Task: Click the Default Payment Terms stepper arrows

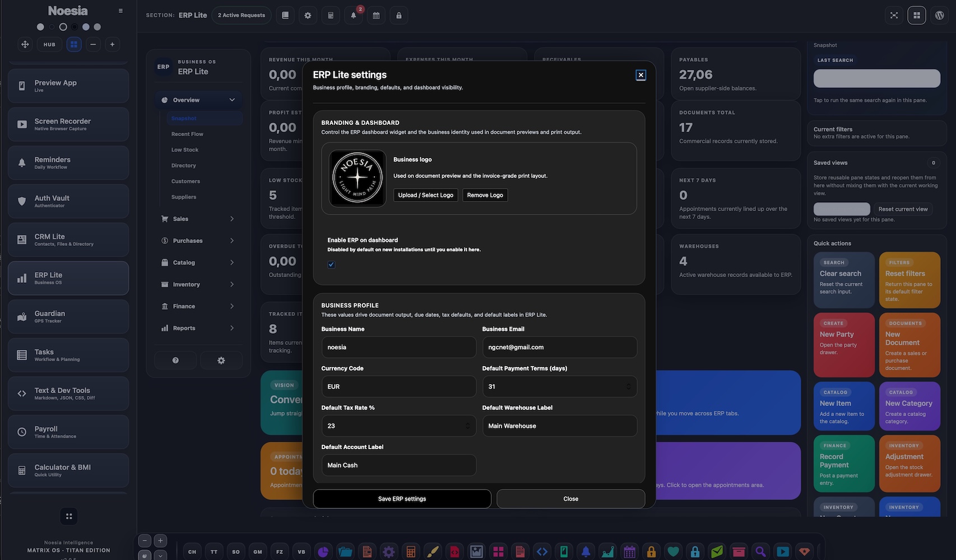Action: point(628,386)
